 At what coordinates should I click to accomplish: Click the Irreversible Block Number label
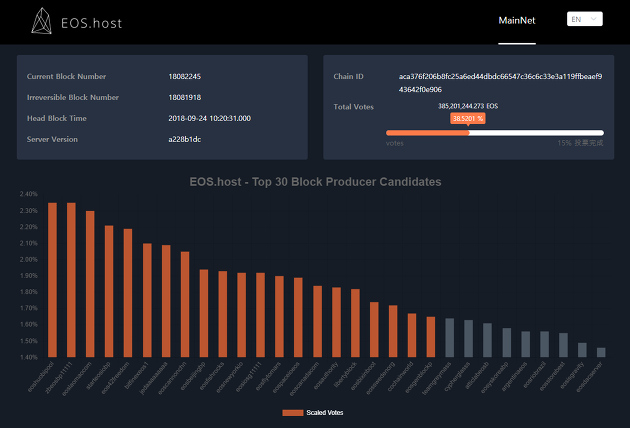tap(73, 97)
